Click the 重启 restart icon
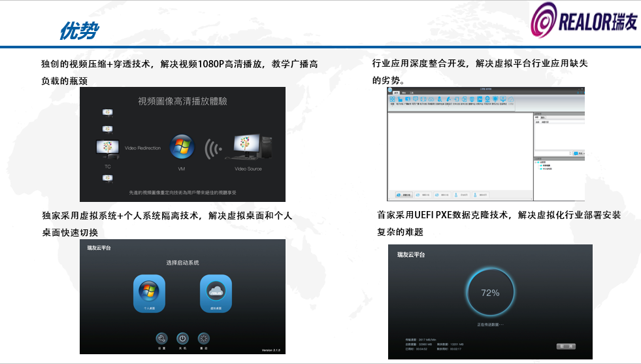The width and height of the screenshot is (641, 364). pos(204,338)
